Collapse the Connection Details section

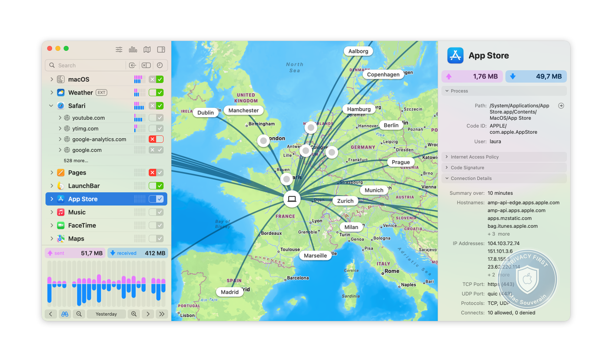pos(447,179)
